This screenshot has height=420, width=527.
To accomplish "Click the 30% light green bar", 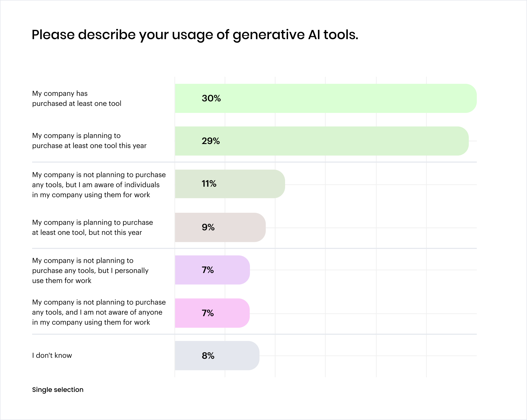I will (326, 98).
